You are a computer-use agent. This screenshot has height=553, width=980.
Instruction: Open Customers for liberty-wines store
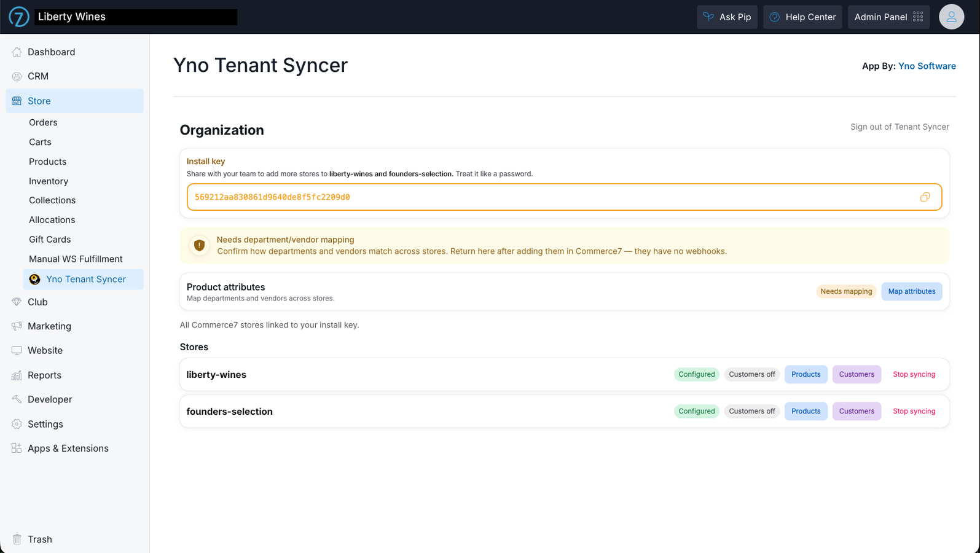(x=857, y=374)
